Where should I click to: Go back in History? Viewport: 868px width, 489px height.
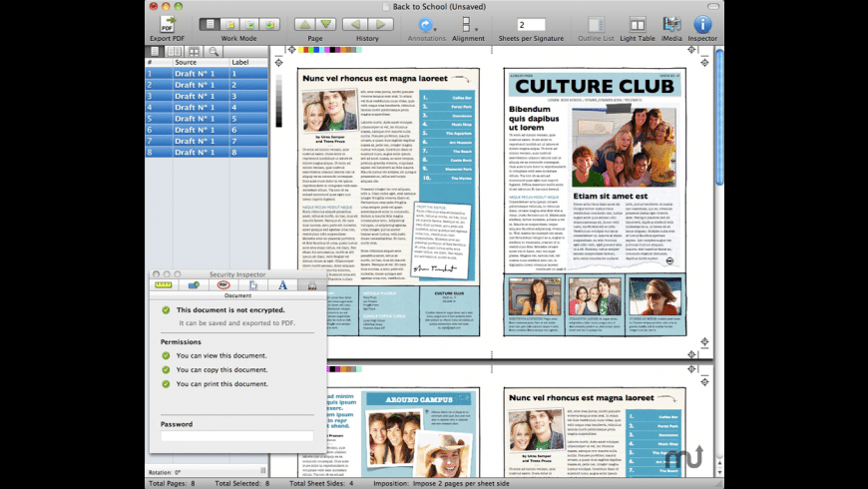355,24
